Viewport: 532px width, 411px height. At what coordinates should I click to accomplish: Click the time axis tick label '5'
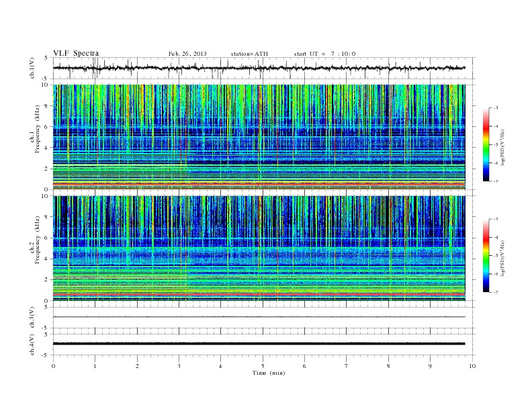tap(263, 366)
